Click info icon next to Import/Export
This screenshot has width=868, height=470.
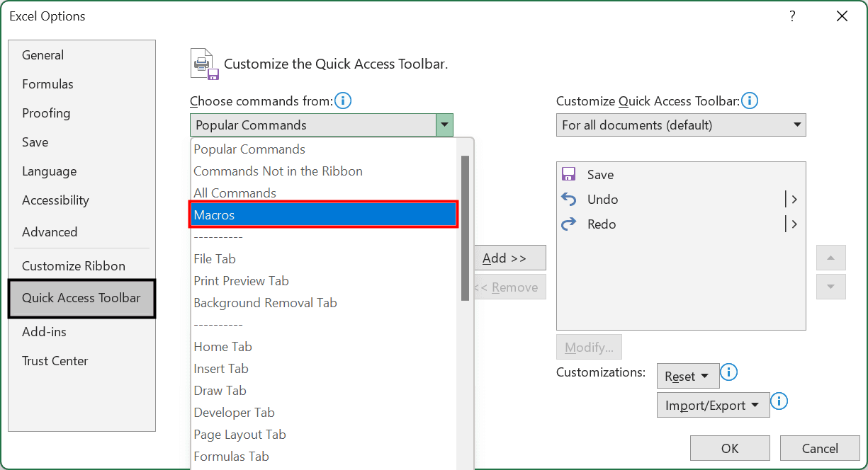(779, 401)
